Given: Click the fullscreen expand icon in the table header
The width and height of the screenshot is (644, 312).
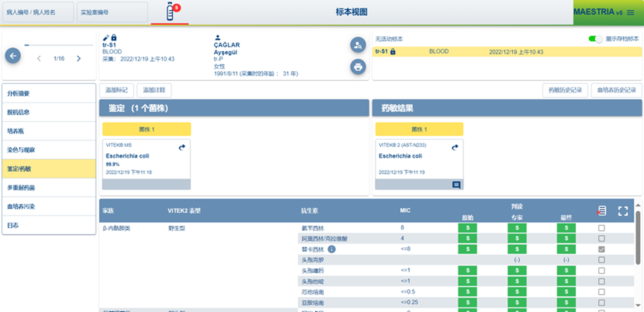Looking at the screenshot, I should (623, 211).
